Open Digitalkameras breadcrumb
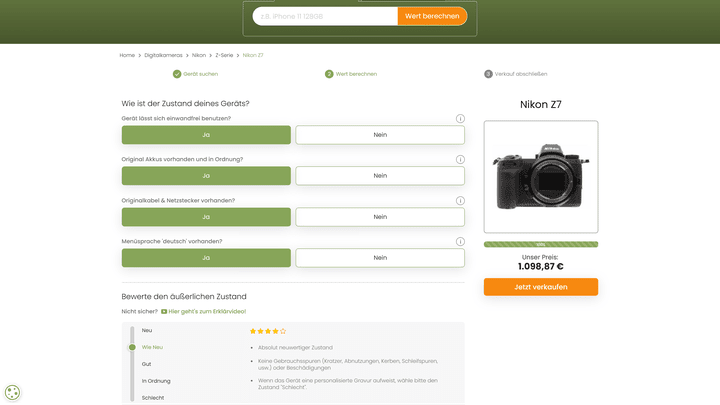This screenshot has height=405, width=720. (163, 55)
